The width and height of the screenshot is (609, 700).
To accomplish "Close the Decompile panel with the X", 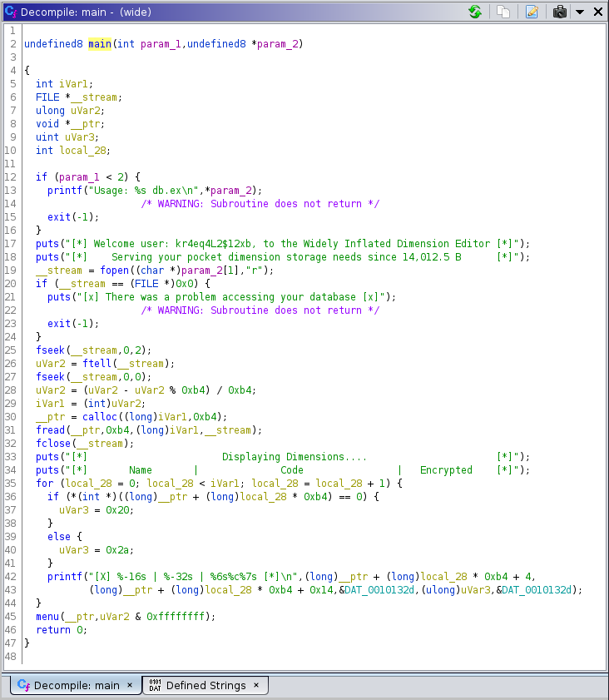I will pyautogui.click(x=597, y=12).
